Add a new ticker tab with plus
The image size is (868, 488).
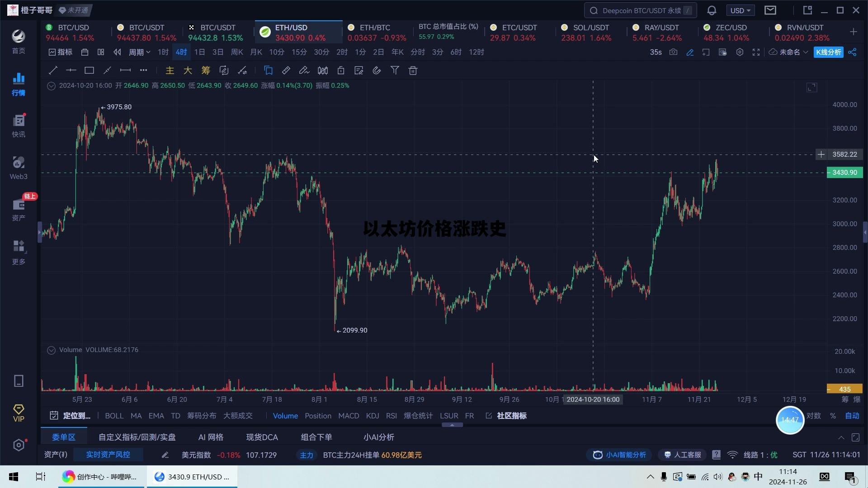(x=854, y=32)
